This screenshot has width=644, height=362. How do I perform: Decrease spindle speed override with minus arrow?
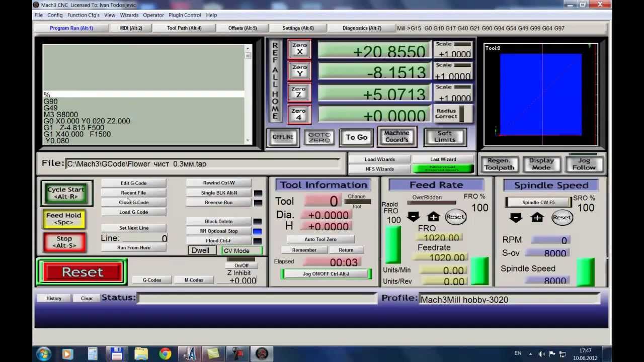point(516,218)
